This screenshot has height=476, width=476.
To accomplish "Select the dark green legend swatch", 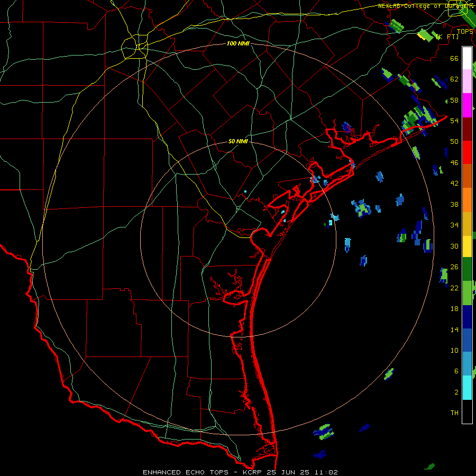I will click(x=467, y=269).
